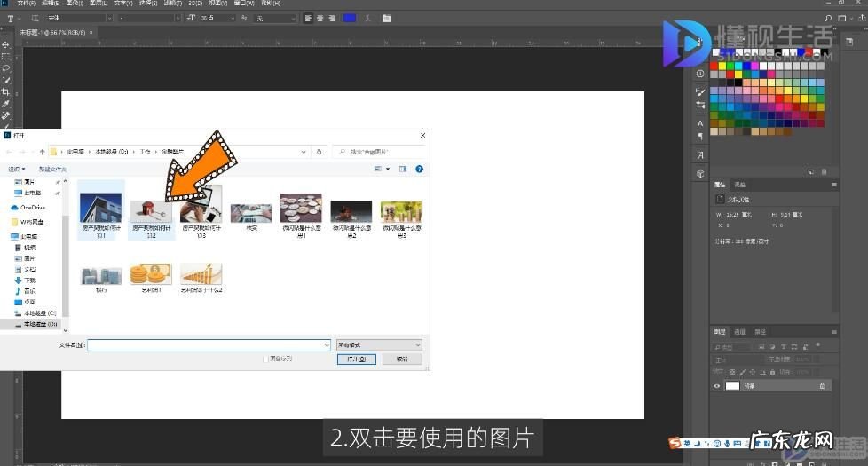Open the 3D panel cube icon
Screen dimensions: 868x466
coord(700,173)
